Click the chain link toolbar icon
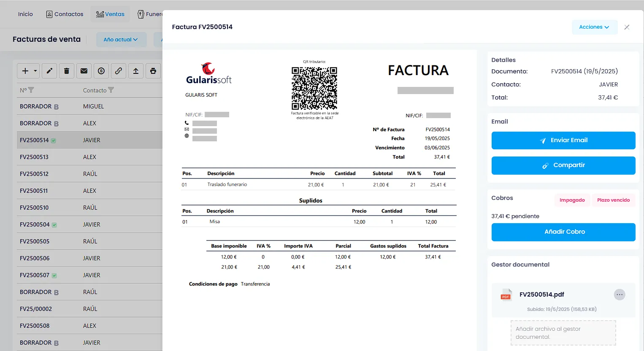The height and width of the screenshot is (351, 644). (119, 71)
